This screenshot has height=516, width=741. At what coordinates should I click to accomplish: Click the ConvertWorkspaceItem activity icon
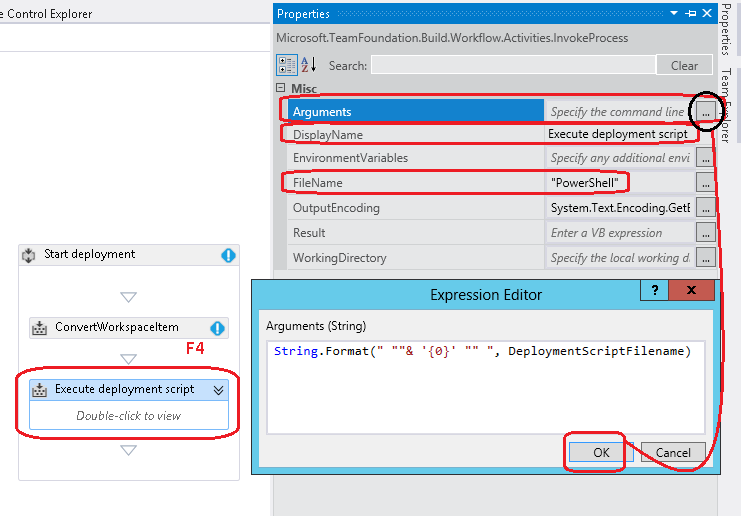[x=39, y=328]
